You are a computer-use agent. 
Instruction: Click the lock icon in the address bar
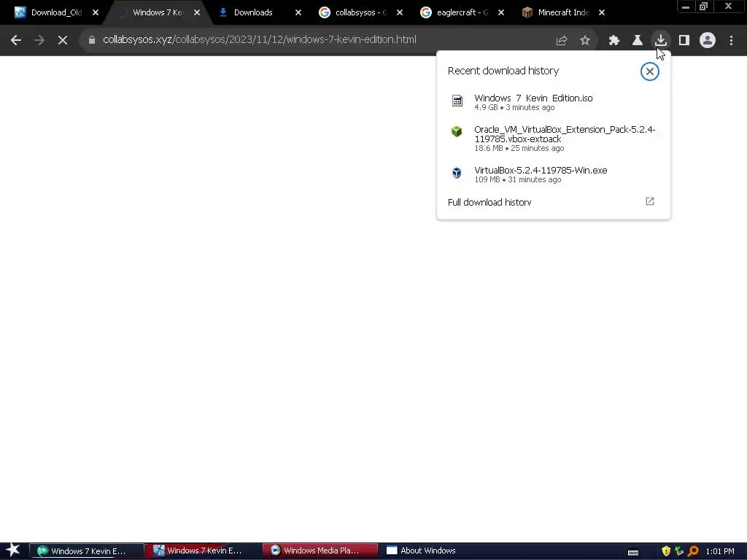pyautogui.click(x=91, y=40)
